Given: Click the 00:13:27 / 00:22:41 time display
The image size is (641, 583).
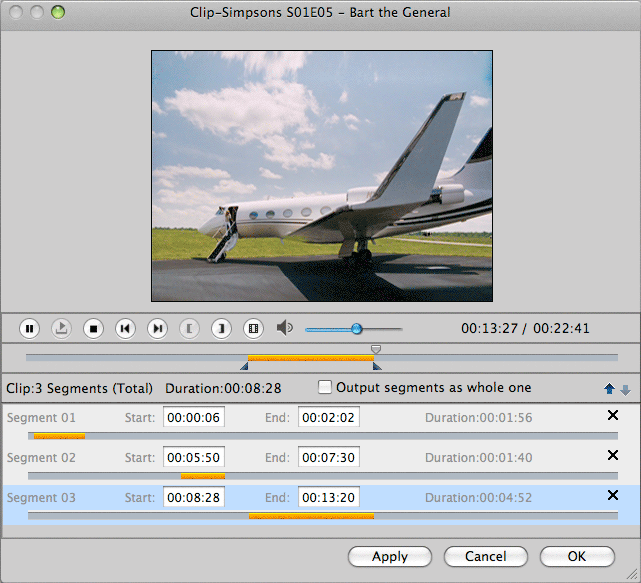Looking at the screenshot, I should tap(525, 328).
